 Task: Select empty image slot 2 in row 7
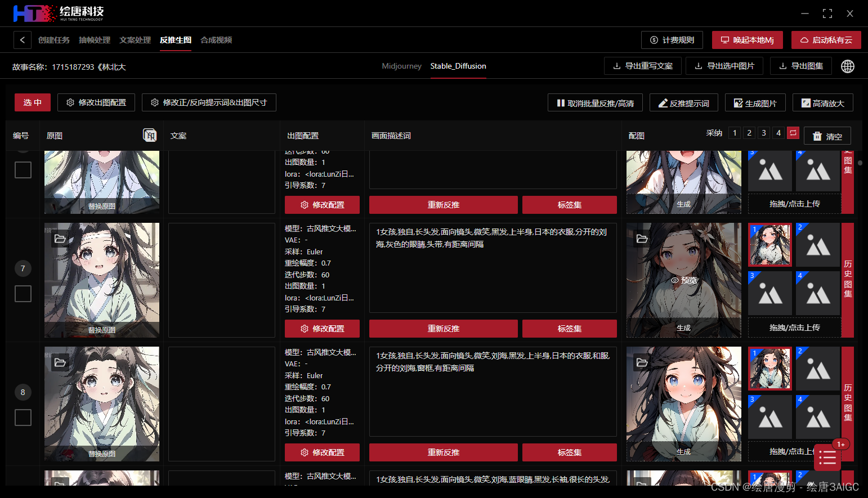coord(817,245)
